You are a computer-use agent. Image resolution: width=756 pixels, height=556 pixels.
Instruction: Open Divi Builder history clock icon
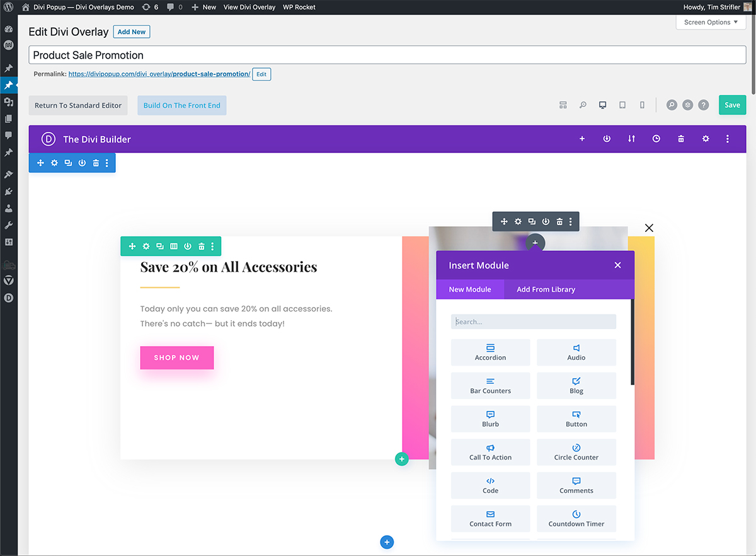click(656, 139)
